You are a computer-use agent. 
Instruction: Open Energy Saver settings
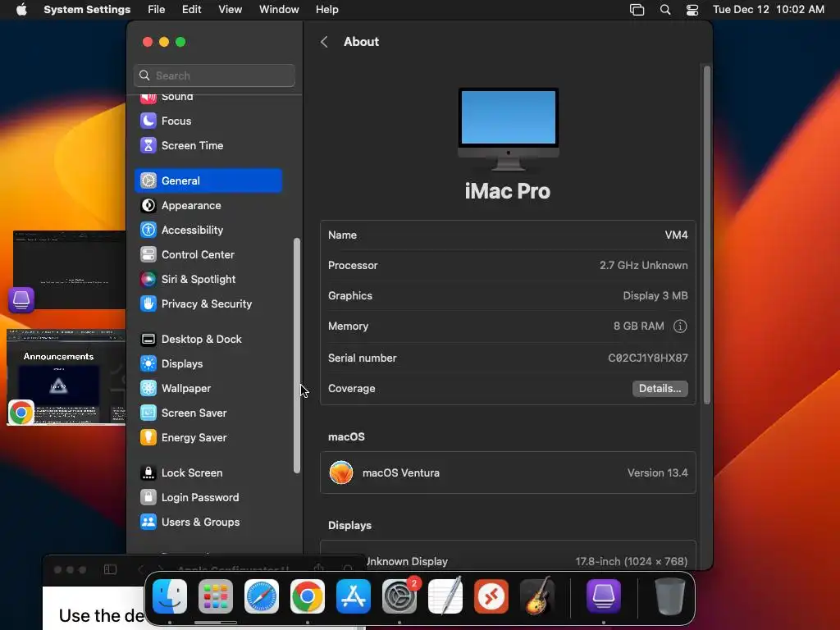pyautogui.click(x=208, y=438)
